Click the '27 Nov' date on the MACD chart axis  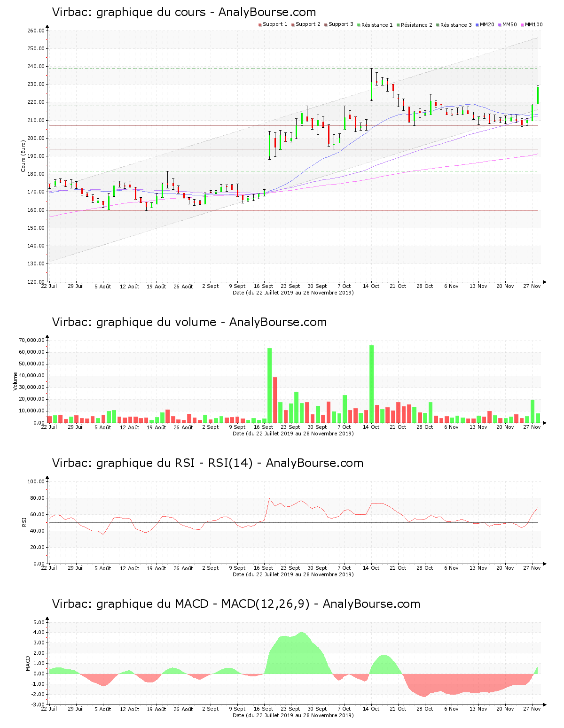click(x=532, y=709)
